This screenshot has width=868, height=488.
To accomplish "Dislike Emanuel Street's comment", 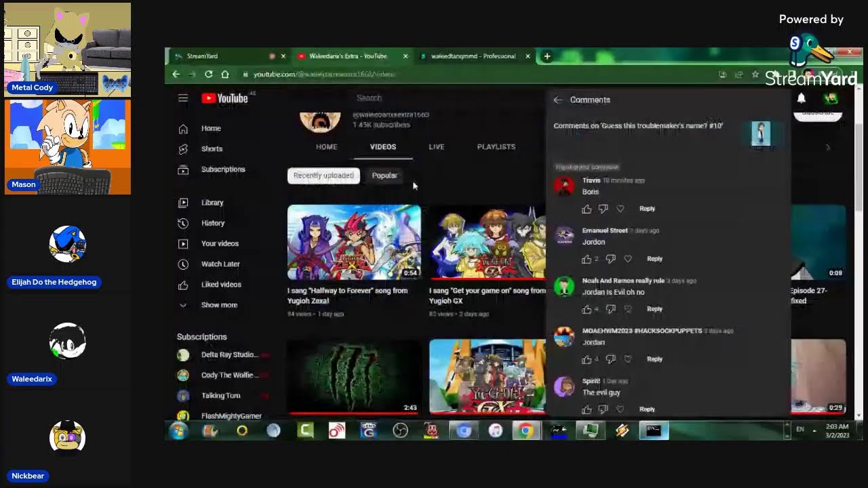I will point(610,259).
